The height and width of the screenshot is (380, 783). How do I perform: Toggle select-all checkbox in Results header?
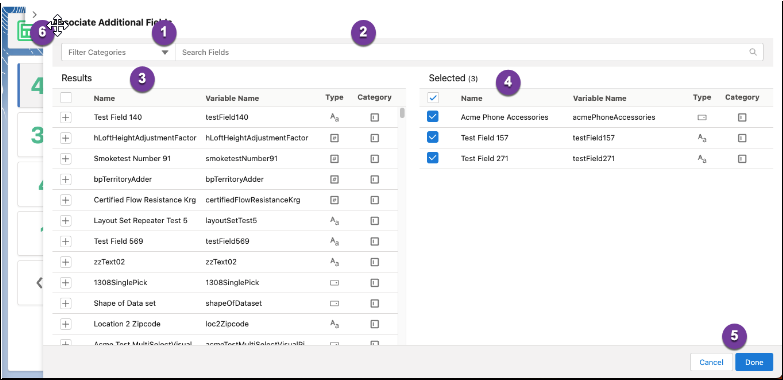tap(66, 98)
